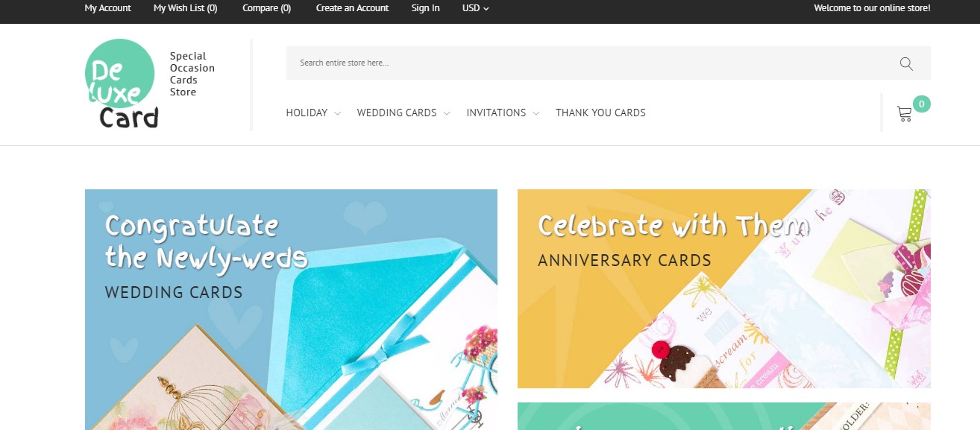Click the Sign In link

click(425, 8)
